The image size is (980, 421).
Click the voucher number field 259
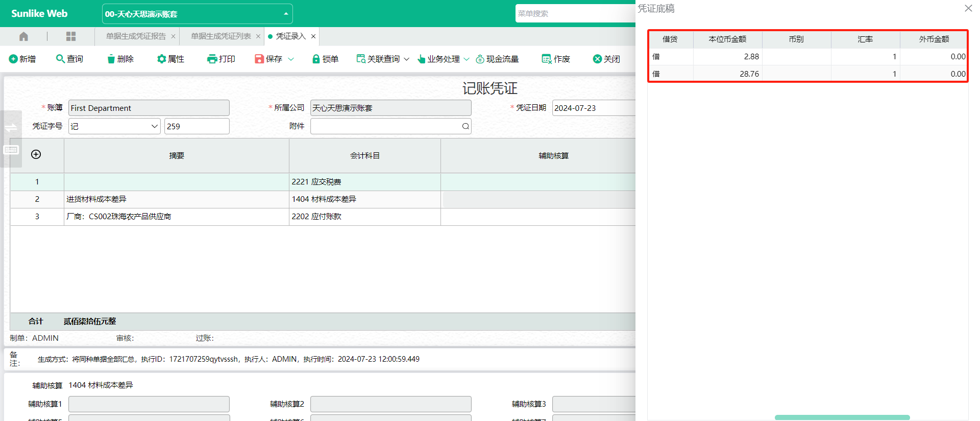tap(197, 126)
